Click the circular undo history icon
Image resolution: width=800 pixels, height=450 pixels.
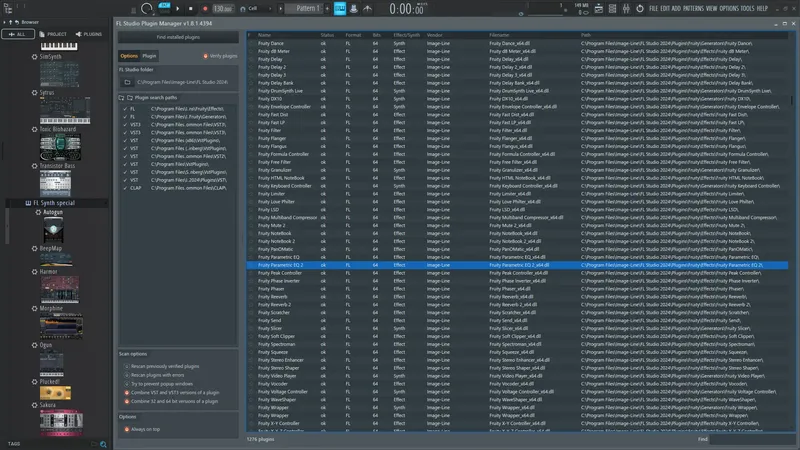coord(640,9)
